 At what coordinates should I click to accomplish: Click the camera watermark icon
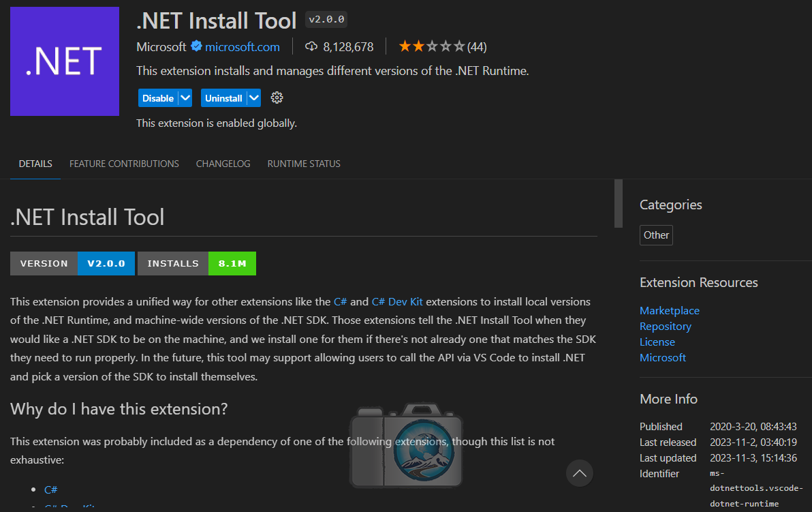(x=406, y=446)
